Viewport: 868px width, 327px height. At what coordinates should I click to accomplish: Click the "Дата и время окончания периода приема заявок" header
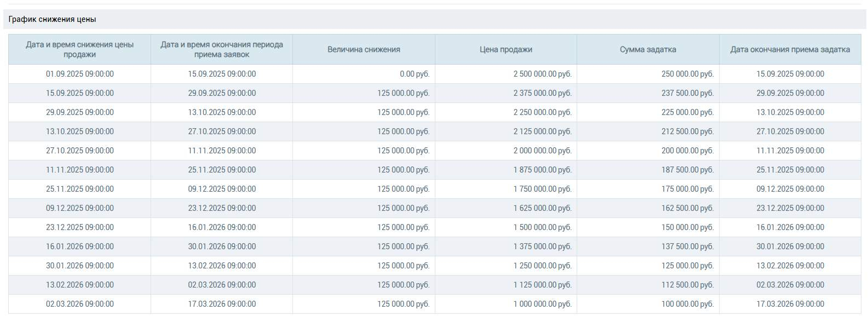point(222,49)
